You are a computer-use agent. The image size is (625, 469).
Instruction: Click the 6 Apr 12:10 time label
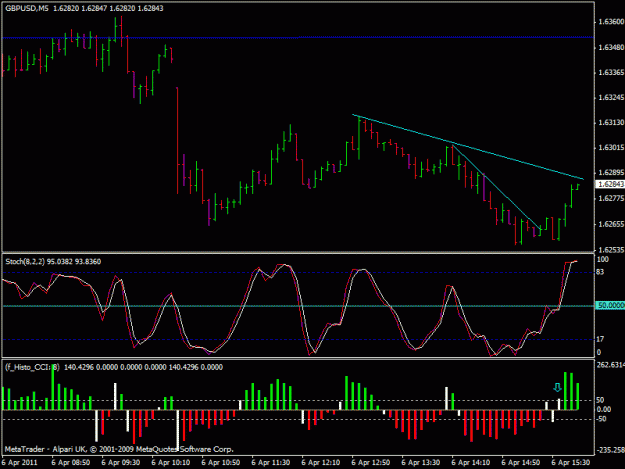click(320, 463)
